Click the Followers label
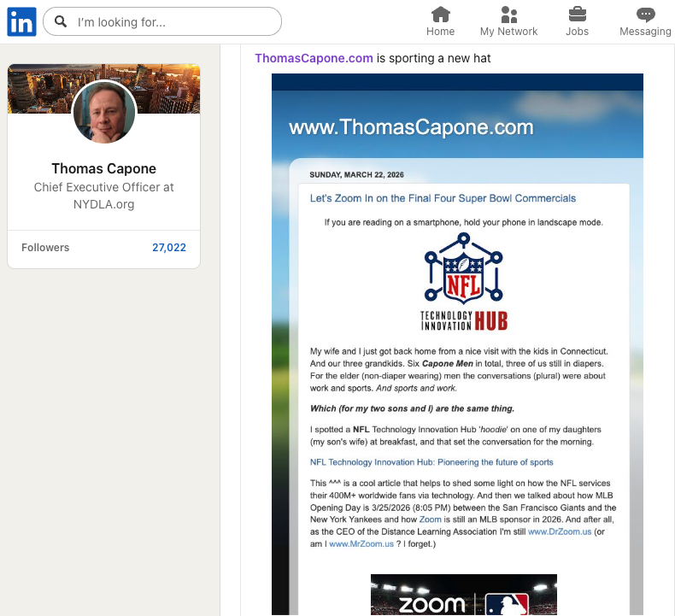Image resolution: width=675 pixels, height=616 pixels. [x=45, y=248]
